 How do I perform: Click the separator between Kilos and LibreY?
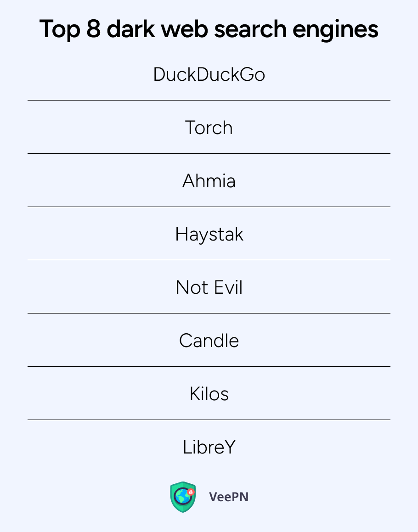point(209,420)
